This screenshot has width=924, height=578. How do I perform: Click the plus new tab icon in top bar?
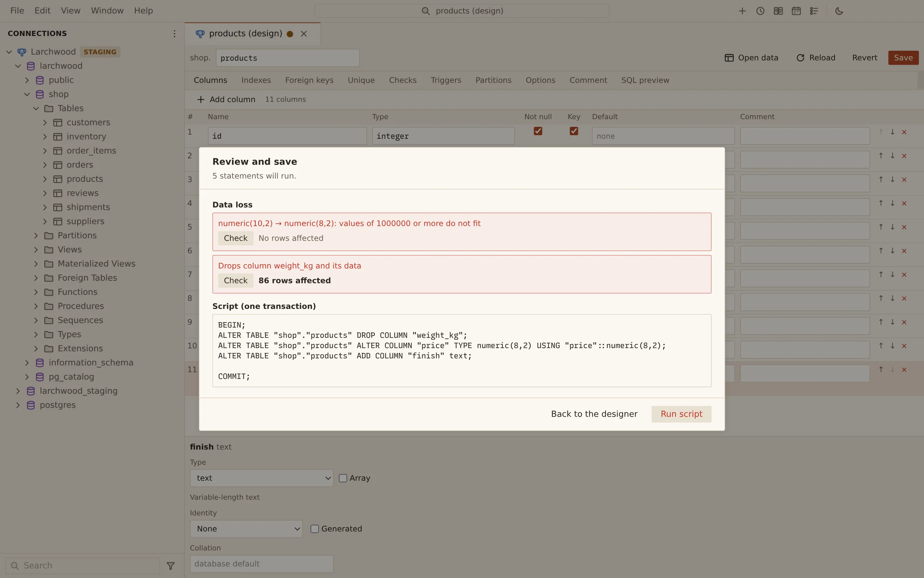coord(742,11)
